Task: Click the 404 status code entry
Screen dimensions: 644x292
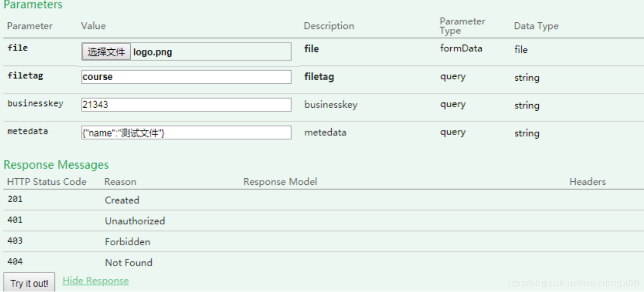Action: [15, 262]
